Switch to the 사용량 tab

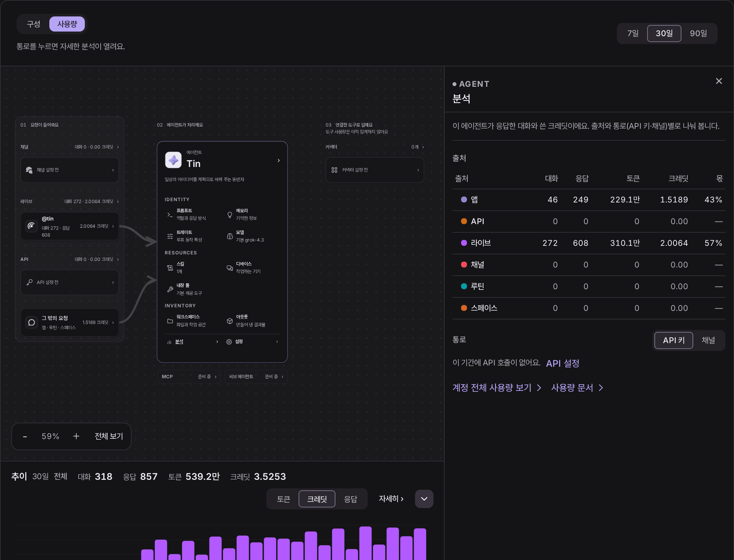click(67, 24)
